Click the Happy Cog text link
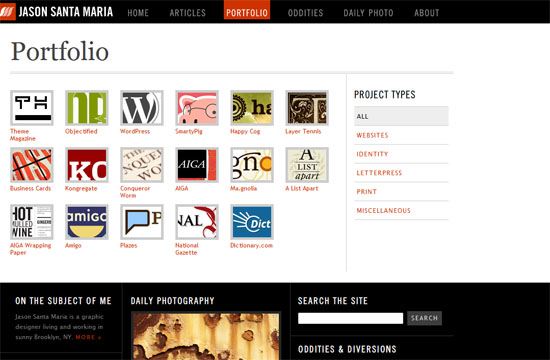 click(x=245, y=131)
